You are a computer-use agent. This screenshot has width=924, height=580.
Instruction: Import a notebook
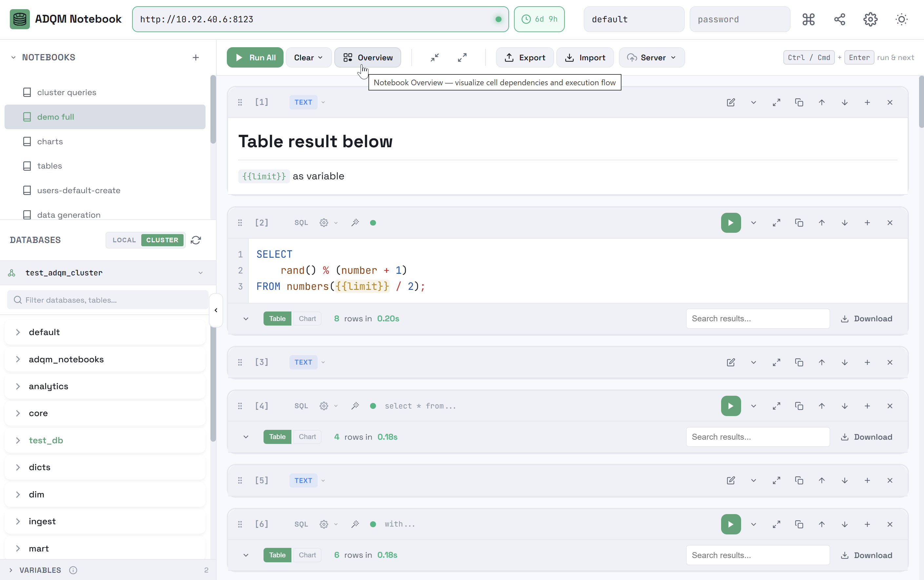click(x=585, y=57)
